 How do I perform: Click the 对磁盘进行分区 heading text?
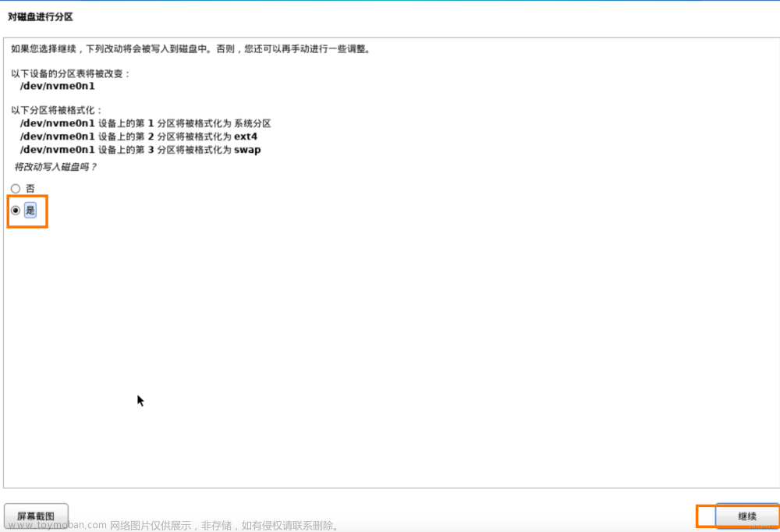[x=41, y=17]
